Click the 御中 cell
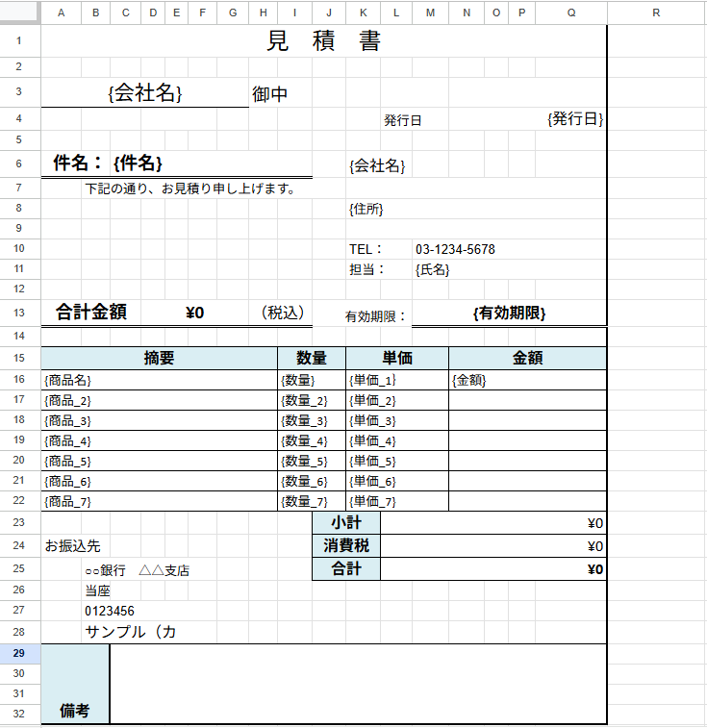 coord(281,92)
